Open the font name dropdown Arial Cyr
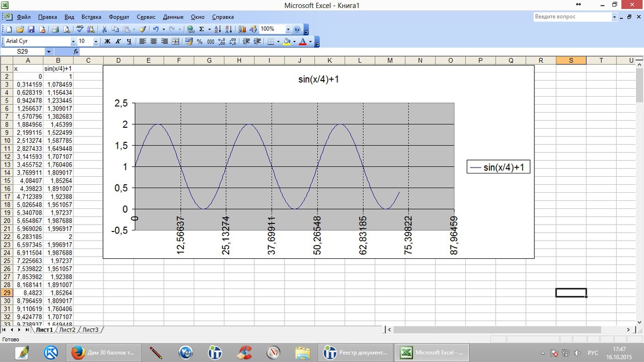 coord(73,41)
